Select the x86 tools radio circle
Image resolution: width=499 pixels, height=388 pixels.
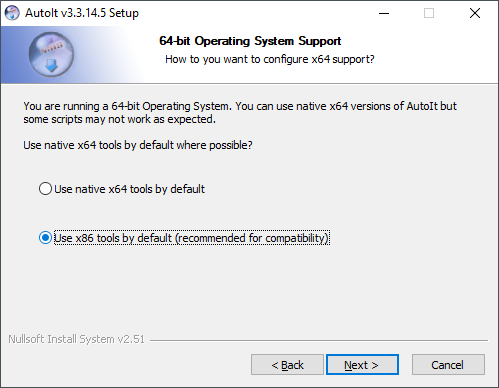(x=45, y=238)
